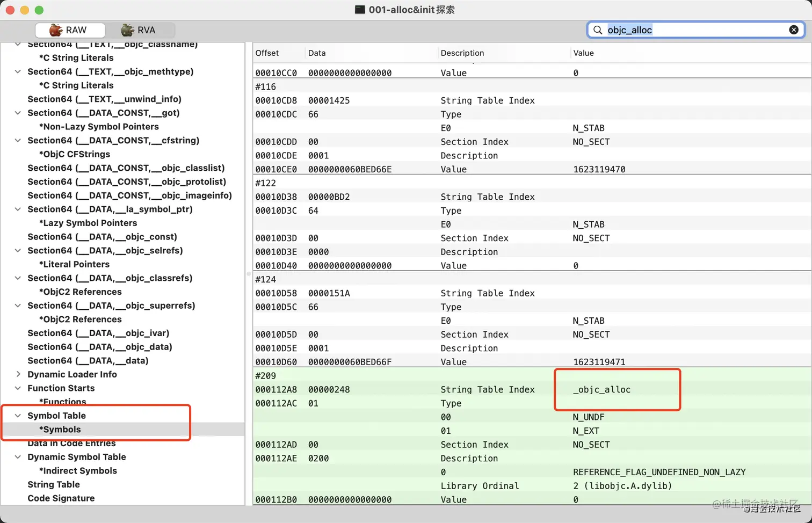Select Section64 (__DATA,__objc_ivar)
812x523 pixels.
click(x=98, y=333)
